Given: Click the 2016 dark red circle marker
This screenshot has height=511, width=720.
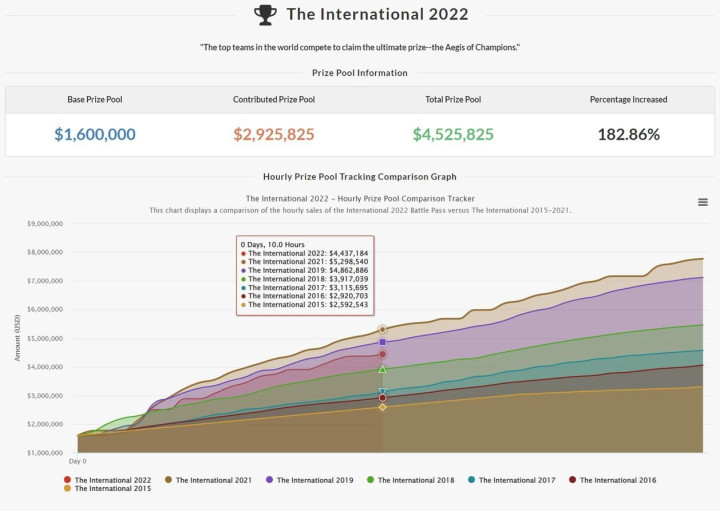Looking at the screenshot, I should point(382,398).
